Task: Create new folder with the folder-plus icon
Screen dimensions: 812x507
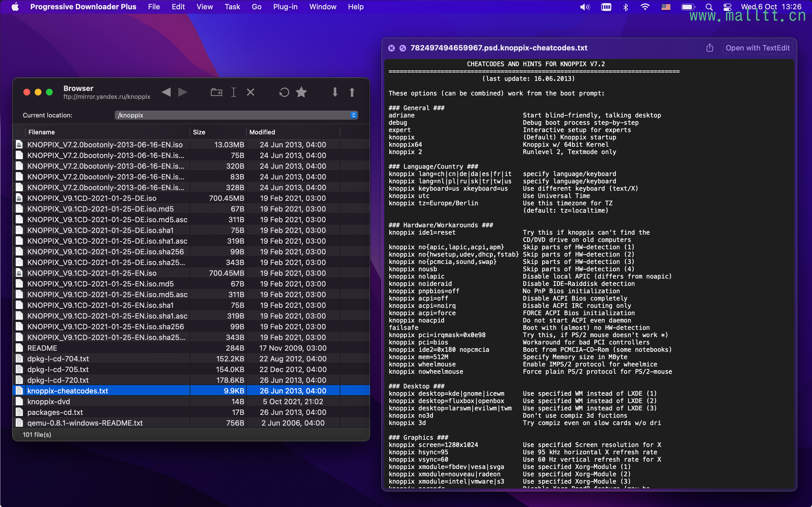Action: (216, 92)
